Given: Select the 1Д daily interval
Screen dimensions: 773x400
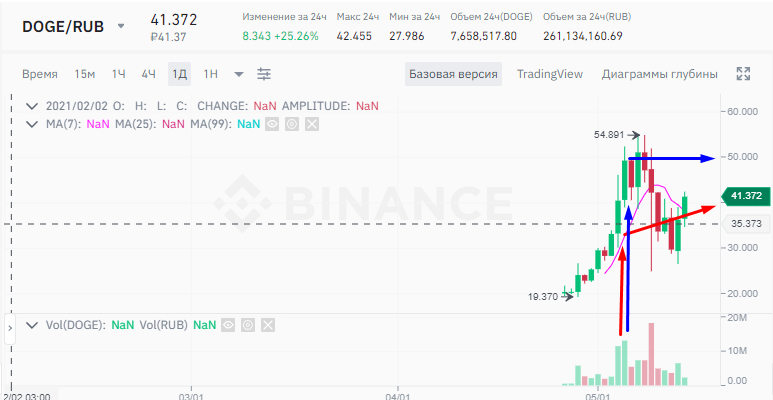Looking at the screenshot, I should point(179,74).
